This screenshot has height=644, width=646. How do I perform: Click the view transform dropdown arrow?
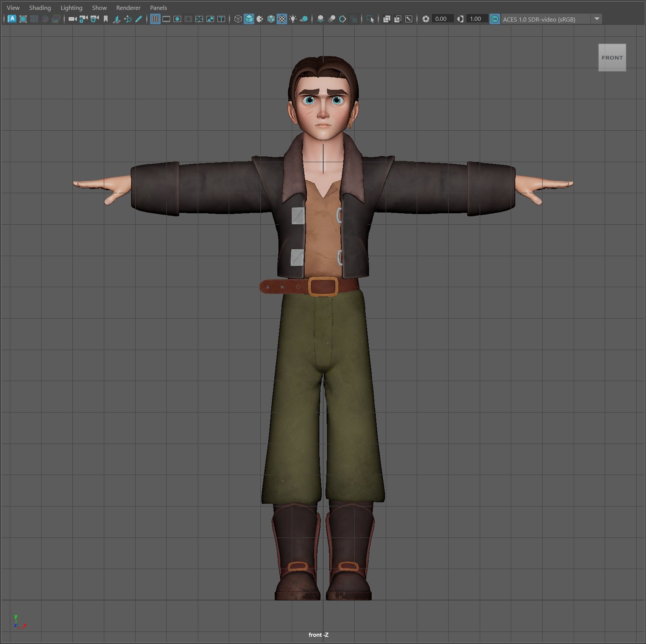click(597, 19)
